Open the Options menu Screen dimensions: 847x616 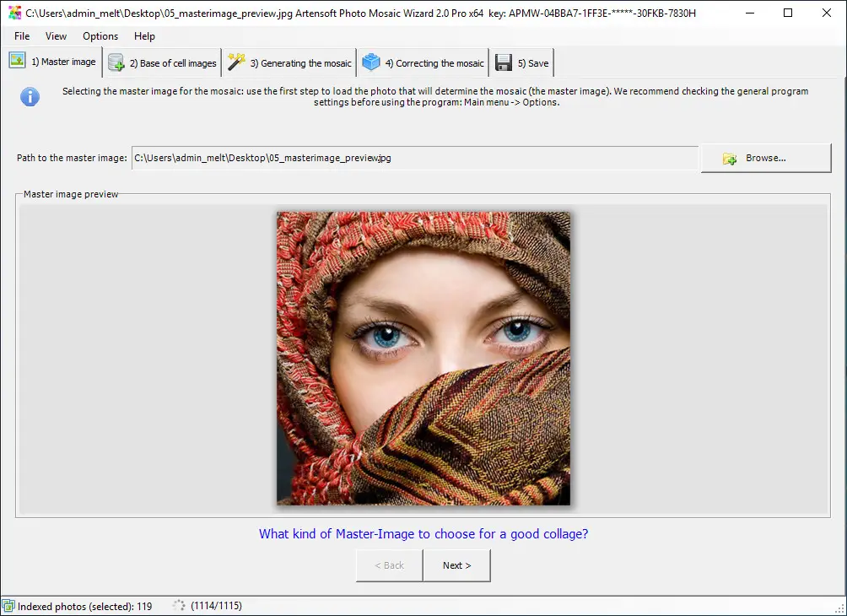(100, 36)
